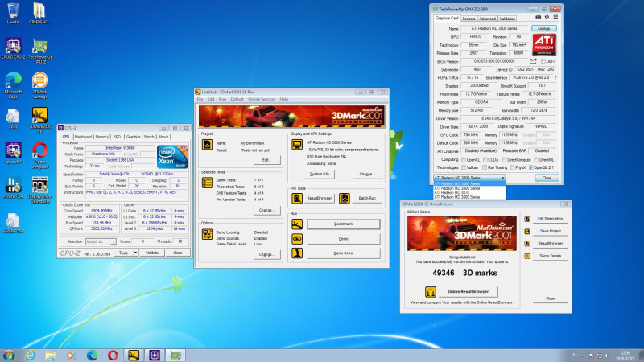Open the Recycle Bin desktop icon
This screenshot has height=362, width=644.
click(x=13, y=13)
